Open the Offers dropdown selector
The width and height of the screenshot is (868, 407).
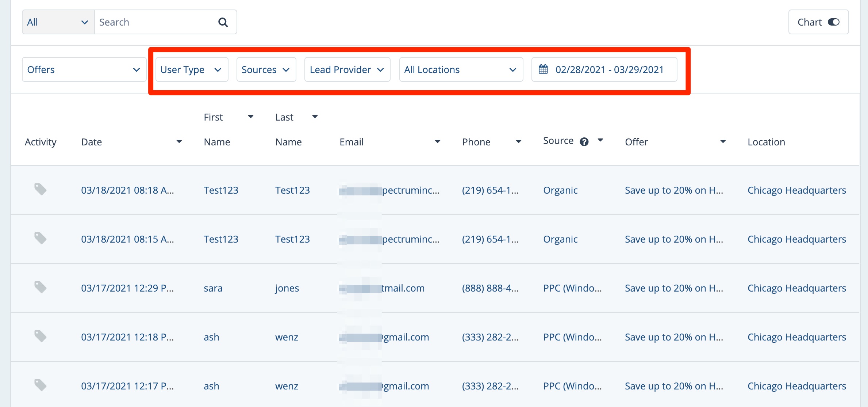coord(84,69)
